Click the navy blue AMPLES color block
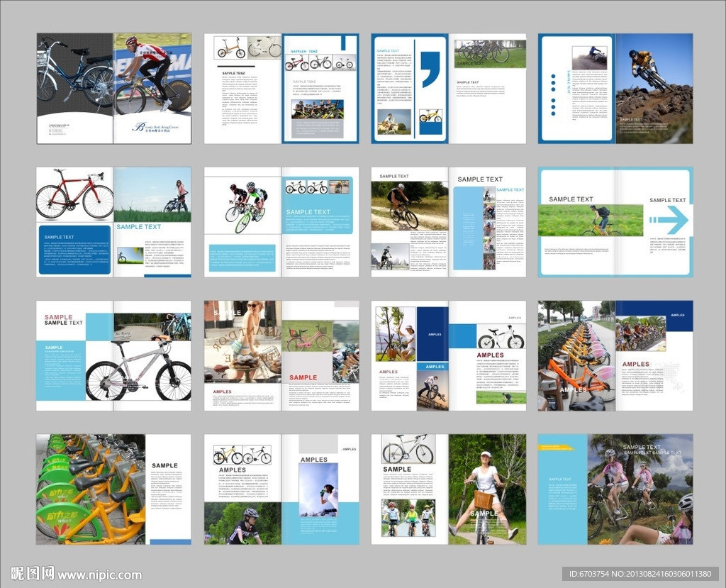The height and width of the screenshot is (588, 726). tap(432, 333)
